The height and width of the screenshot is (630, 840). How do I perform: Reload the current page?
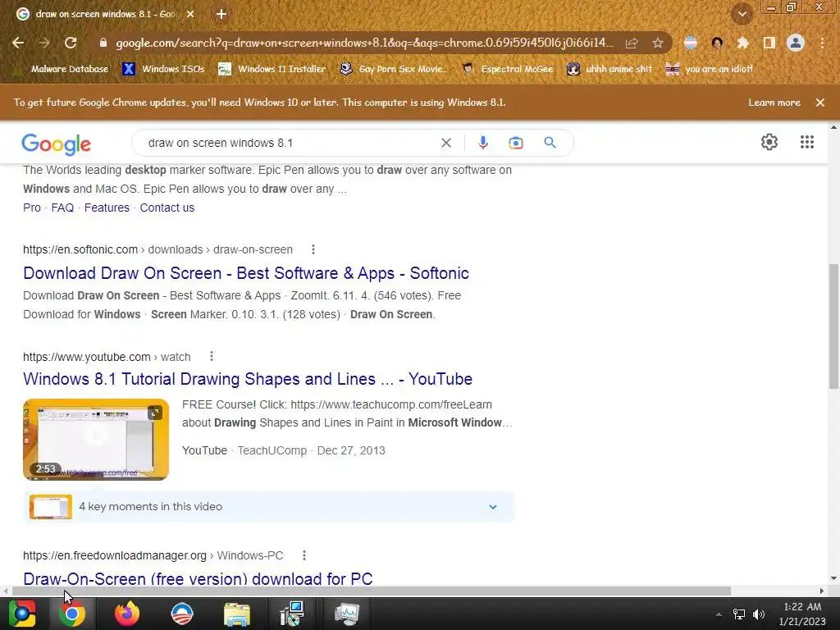coord(71,43)
